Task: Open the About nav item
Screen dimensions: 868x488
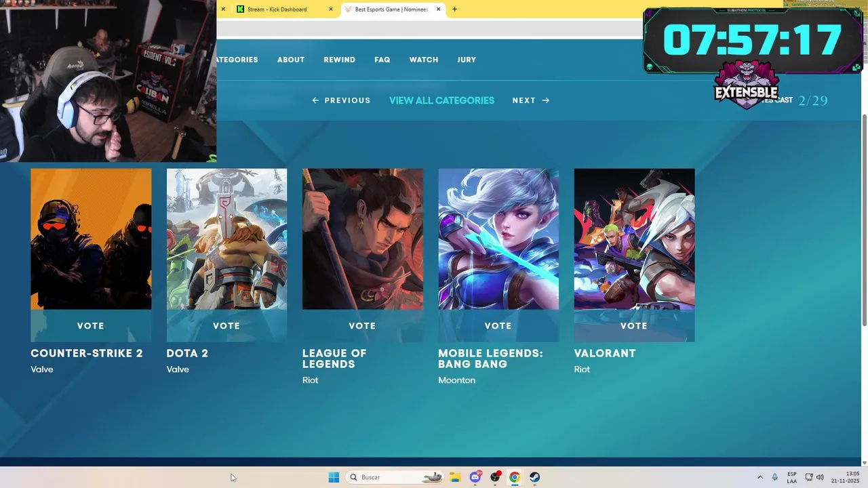Action: [x=291, y=60]
